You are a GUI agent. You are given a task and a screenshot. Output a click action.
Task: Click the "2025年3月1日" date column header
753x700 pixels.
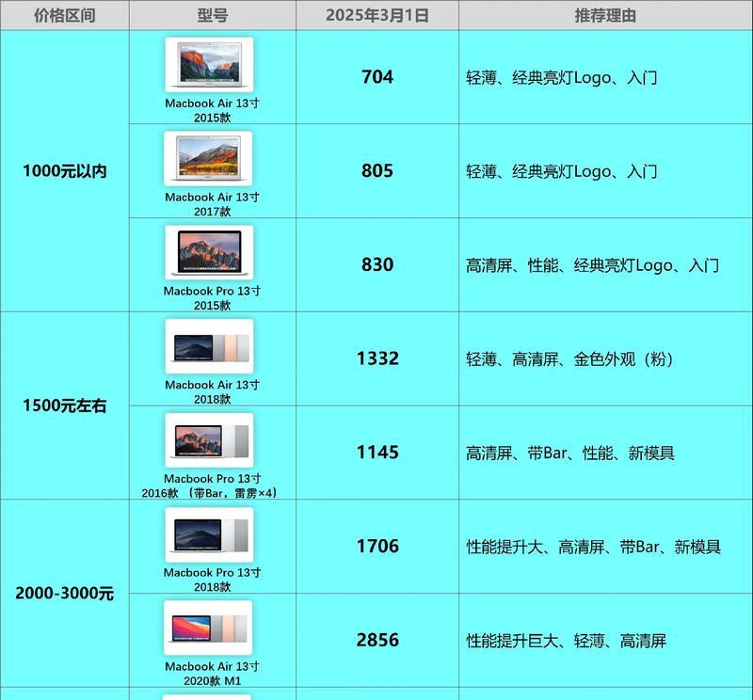click(377, 15)
